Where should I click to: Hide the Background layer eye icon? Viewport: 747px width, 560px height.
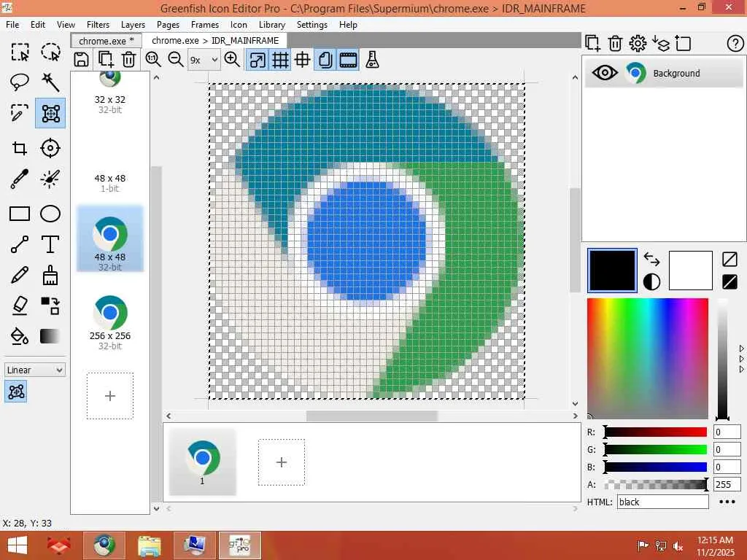tap(605, 73)
